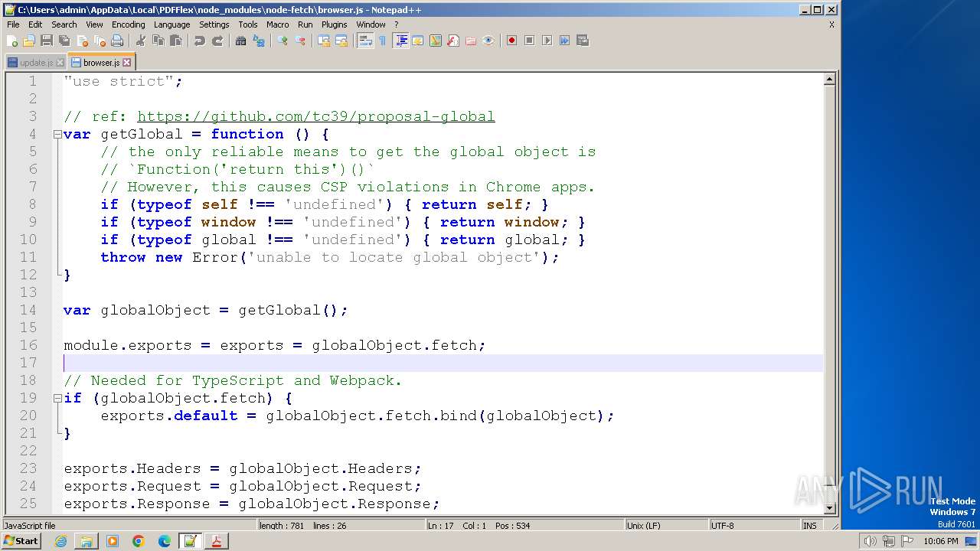Open the tc39 proposal-global GitHub link

point(316,116)
